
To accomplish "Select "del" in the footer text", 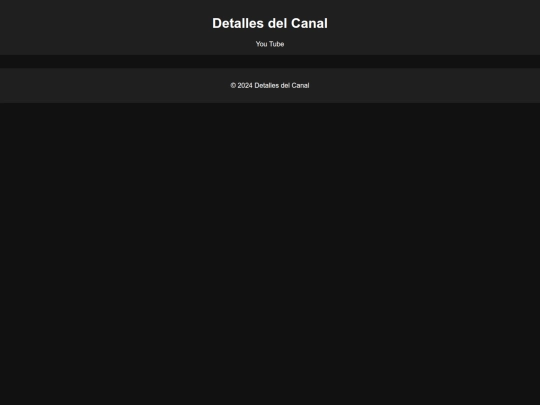I will coord(285,85).
